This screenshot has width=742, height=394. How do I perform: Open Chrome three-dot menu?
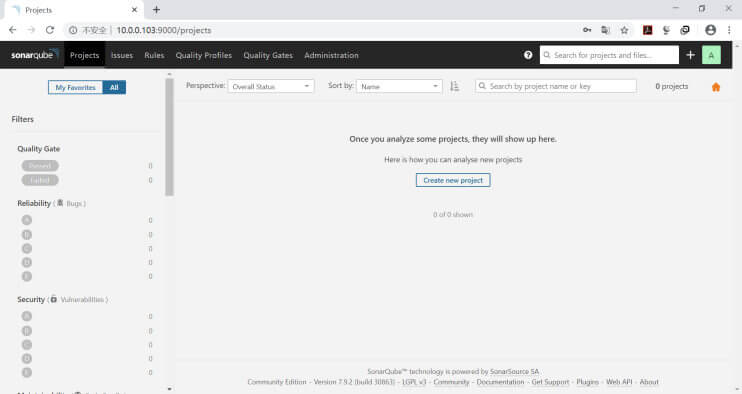[x=729, y=30]
